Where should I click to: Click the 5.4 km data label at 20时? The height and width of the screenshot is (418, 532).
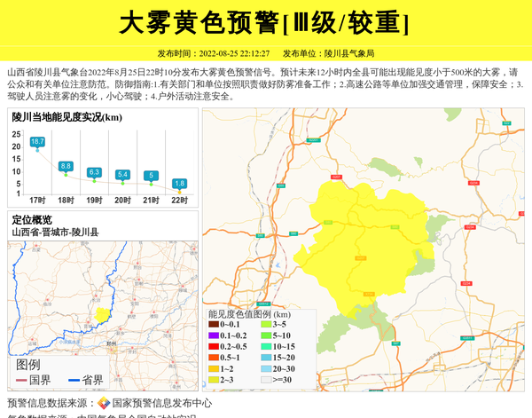[122, 174]
